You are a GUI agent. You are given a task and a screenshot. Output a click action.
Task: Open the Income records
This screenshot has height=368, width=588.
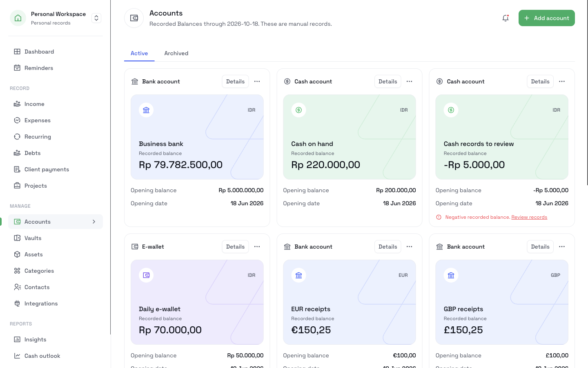click(56, 104)
